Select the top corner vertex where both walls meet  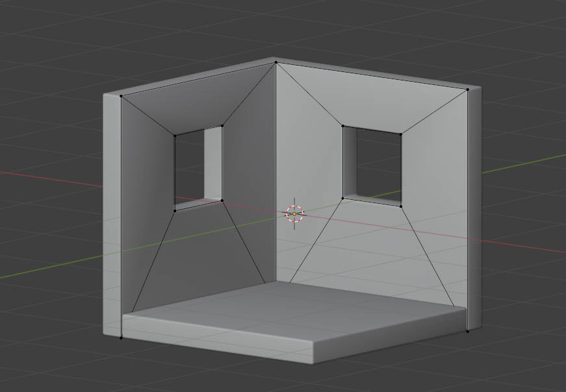[276, 63]
